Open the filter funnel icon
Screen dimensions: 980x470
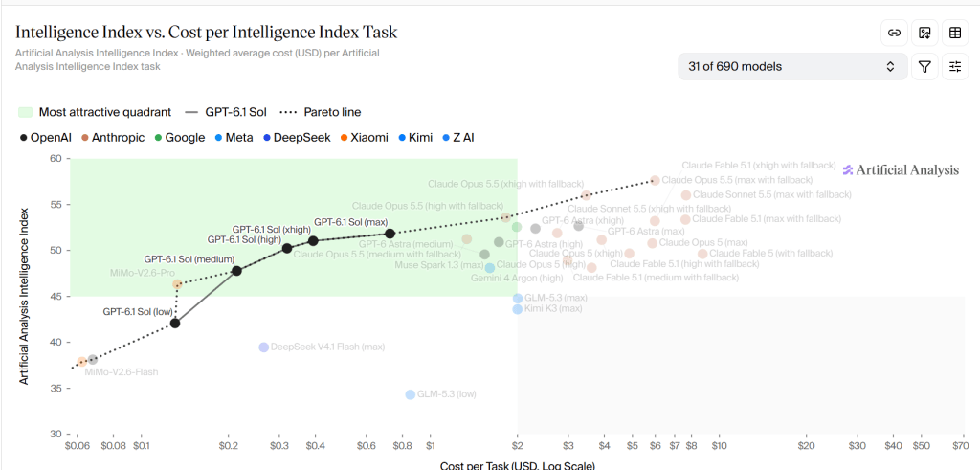925,67
